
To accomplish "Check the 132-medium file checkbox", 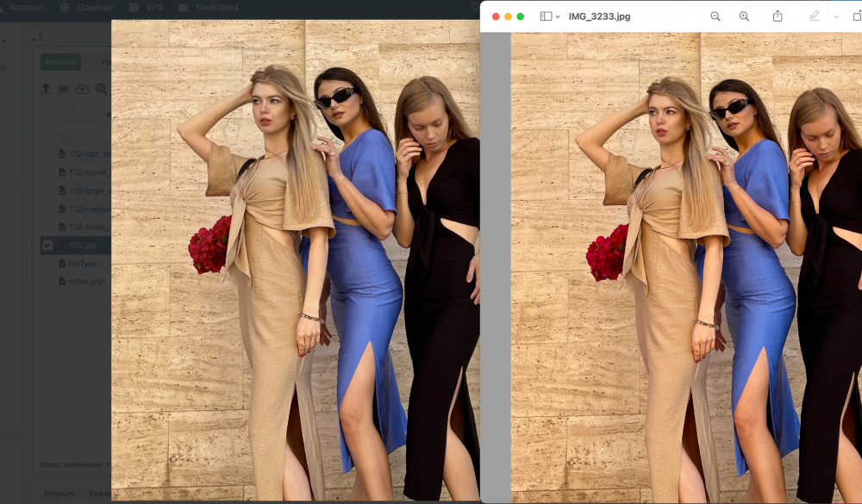I will point(47,208).
